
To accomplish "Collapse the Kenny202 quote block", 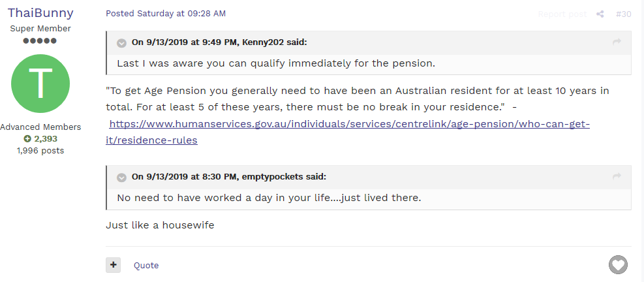I will (121, 42).
